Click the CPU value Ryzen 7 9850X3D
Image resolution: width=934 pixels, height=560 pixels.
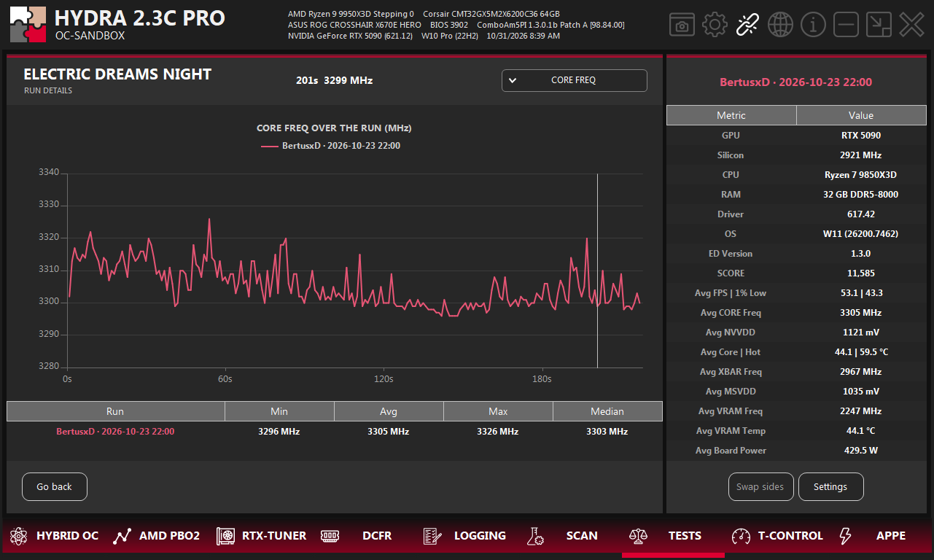coord(861,175)
